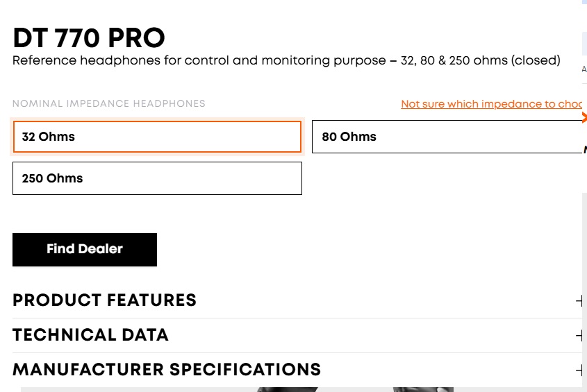Click the gray vertical scrollbar strip
Image resolution: width=587 pixels, height=392 pixels.
click(584, 278)
